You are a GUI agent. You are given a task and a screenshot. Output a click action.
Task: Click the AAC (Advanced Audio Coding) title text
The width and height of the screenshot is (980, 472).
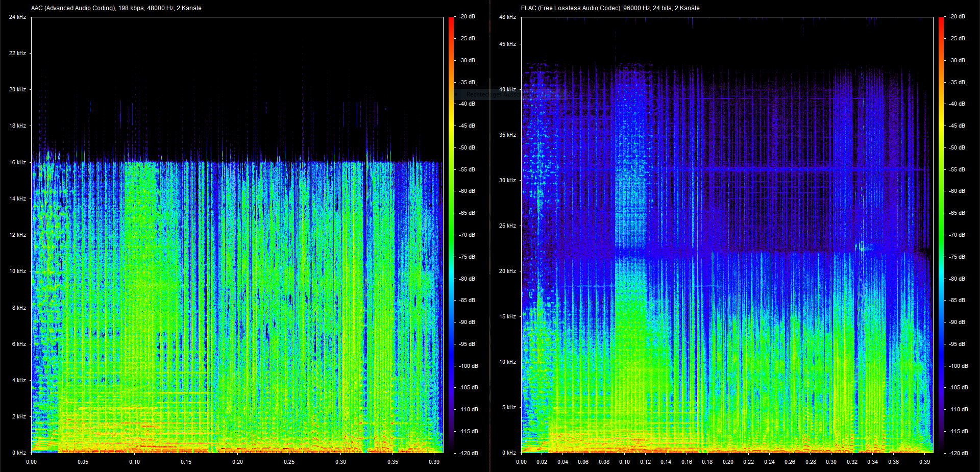[116, 8]
